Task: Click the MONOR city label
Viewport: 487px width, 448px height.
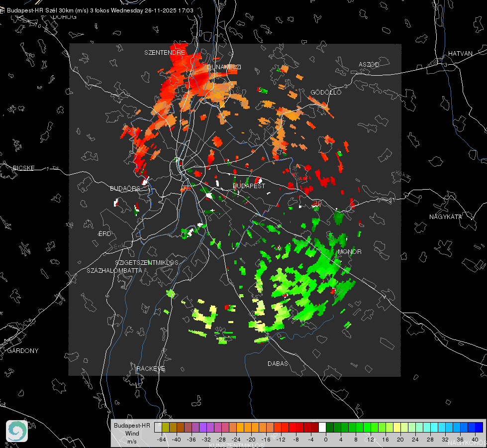Action: pyautogui.click(x=349, y=251)
